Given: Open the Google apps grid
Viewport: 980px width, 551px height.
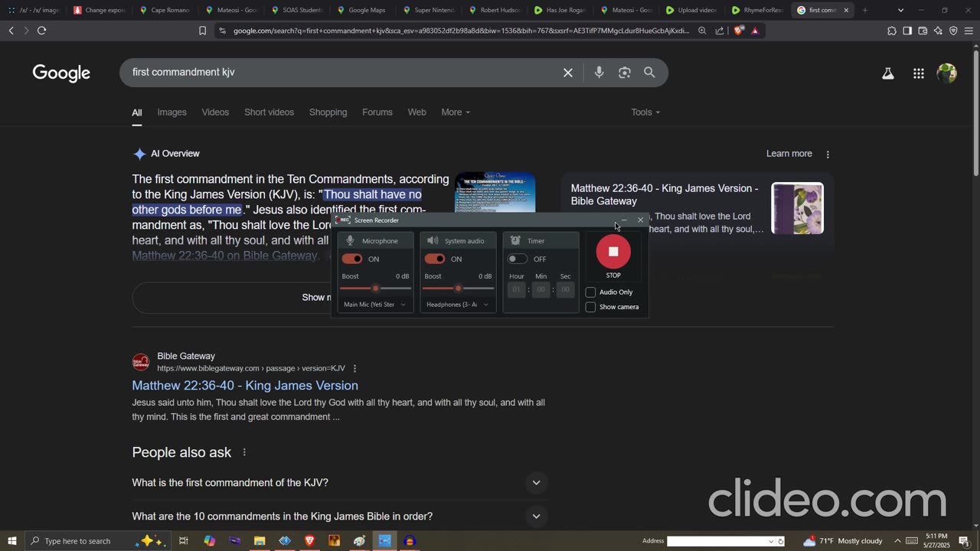Looking at the screenshot, I should tap(919, 73).
